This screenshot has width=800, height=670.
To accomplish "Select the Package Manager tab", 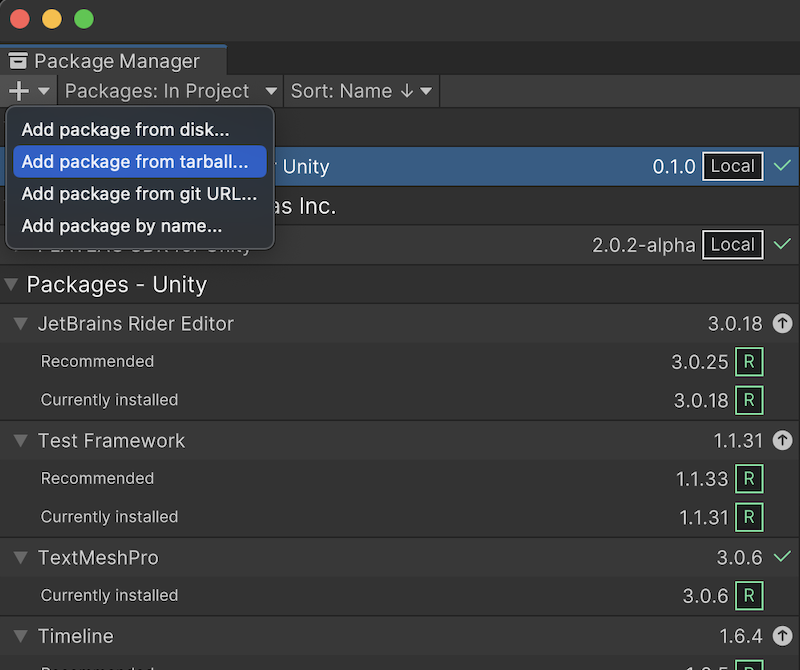I will pyautogui.click(x=113, y=61).
